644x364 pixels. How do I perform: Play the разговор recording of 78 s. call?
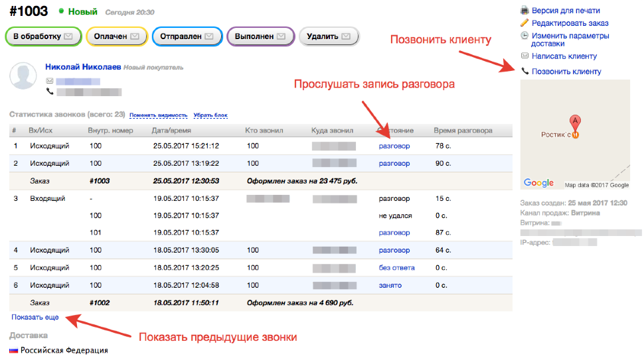394,146
